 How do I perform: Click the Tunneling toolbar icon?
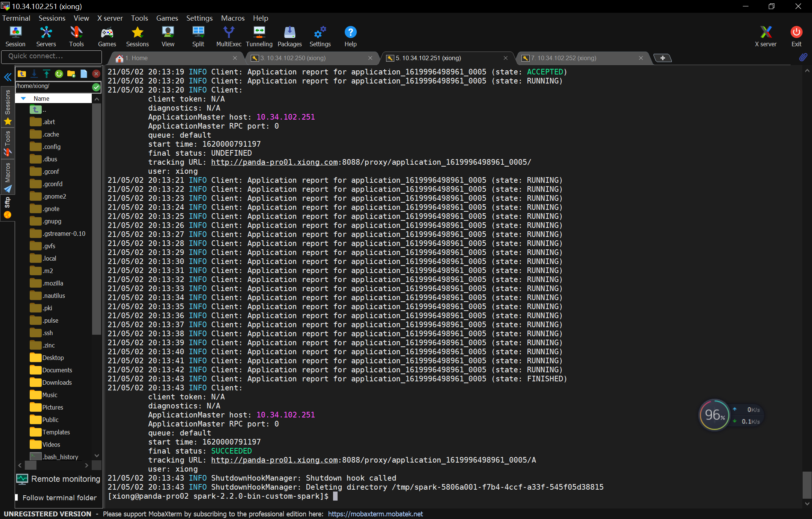point(259,36)
